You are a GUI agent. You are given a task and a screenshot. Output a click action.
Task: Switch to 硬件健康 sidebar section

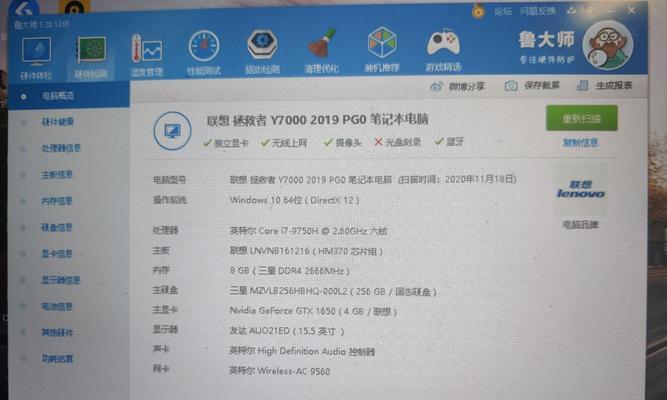click(57, 122)
